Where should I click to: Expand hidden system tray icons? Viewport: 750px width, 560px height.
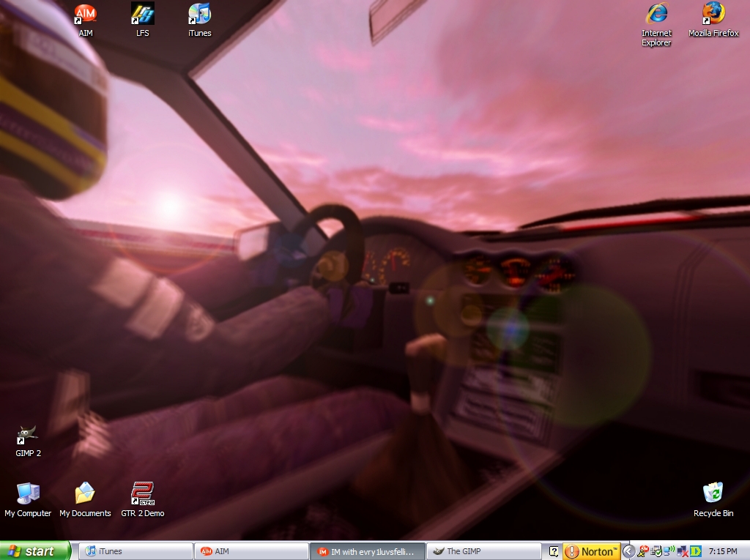tap(629, 551)
